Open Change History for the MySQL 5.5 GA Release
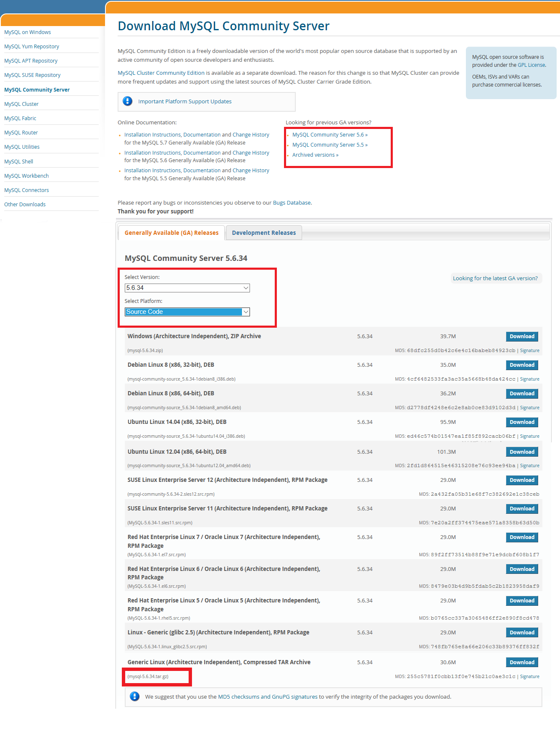Image resolution: width=560 pixels, height=731 pixels. coord(251,171)
